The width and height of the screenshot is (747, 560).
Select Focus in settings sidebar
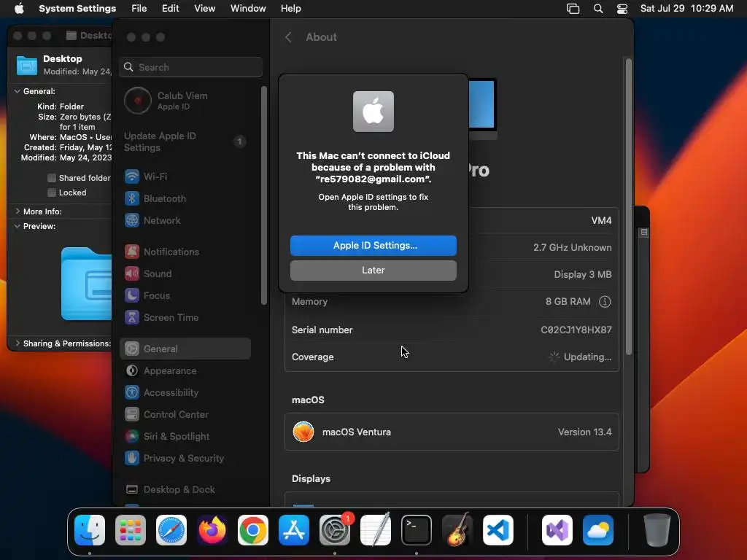coord(185,296)
